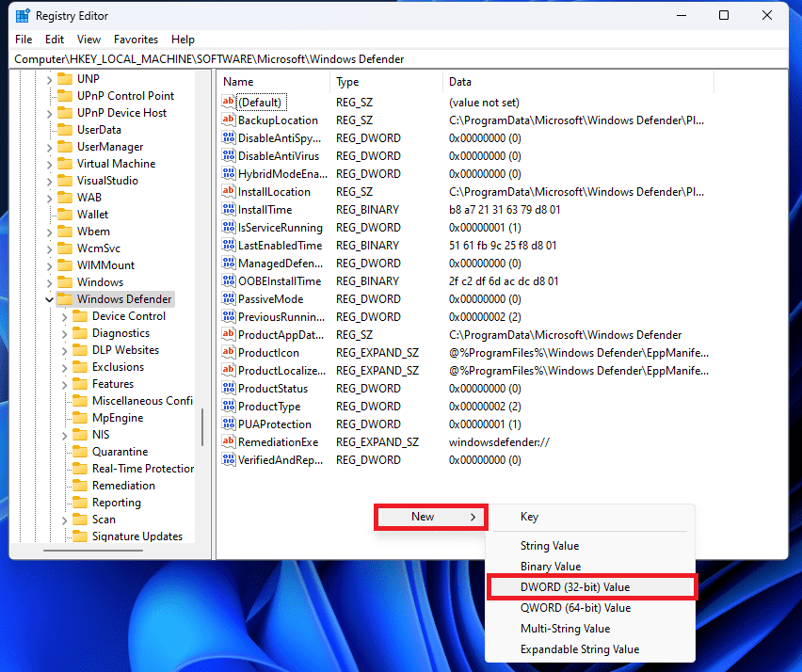Select the DisableAntiSpyware value name
The height and width of the screenshot is (672, 802).
pyautogui.click(x=280, y=138)
